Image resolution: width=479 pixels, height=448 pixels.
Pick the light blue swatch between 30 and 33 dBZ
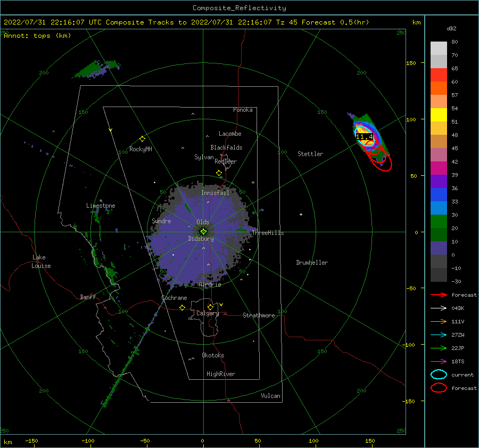click(x=439, y=208)
